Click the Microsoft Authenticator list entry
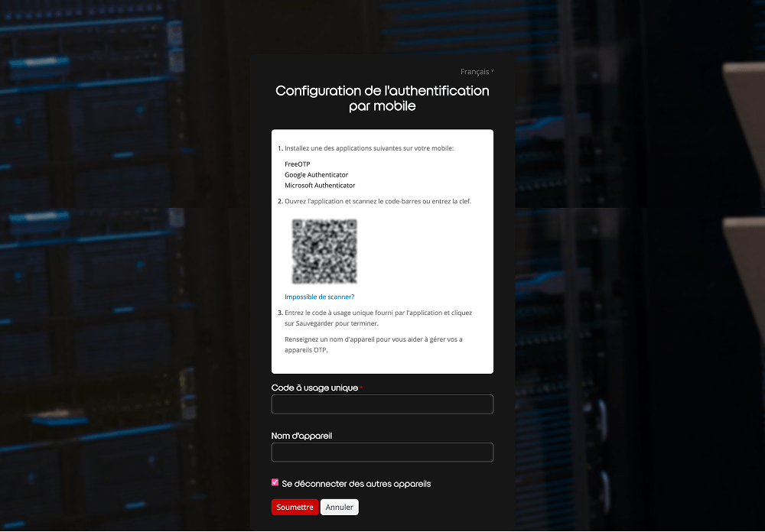This screenshot has height=532, width=765. coord(320,185)
